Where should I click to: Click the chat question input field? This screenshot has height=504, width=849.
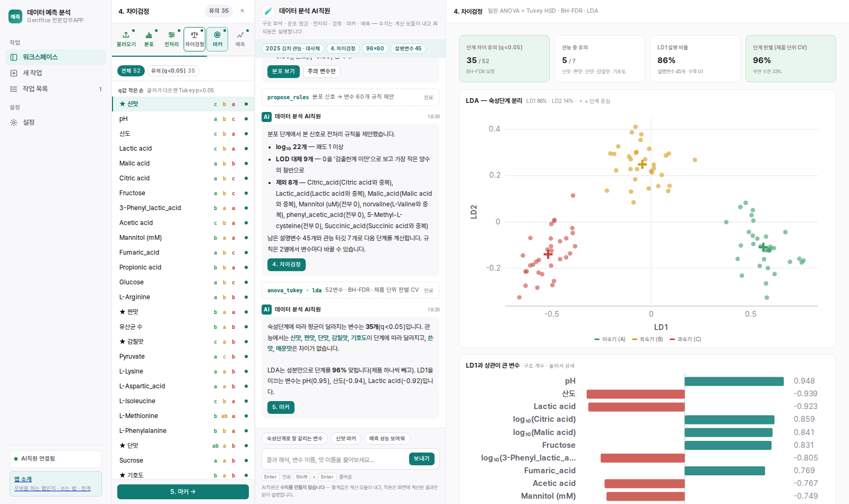coord(335,459)
